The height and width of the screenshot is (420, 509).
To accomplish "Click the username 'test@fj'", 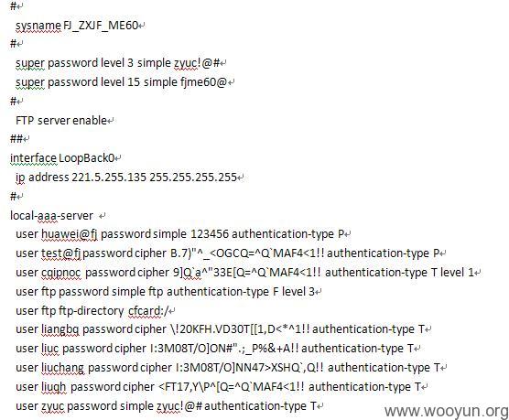I will click(60, 253).
